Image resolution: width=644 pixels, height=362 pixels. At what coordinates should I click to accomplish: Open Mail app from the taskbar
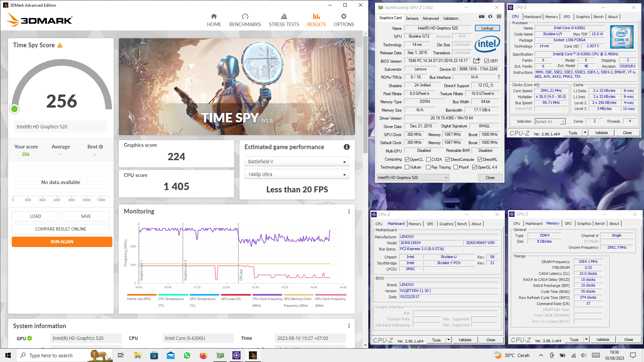170,355
